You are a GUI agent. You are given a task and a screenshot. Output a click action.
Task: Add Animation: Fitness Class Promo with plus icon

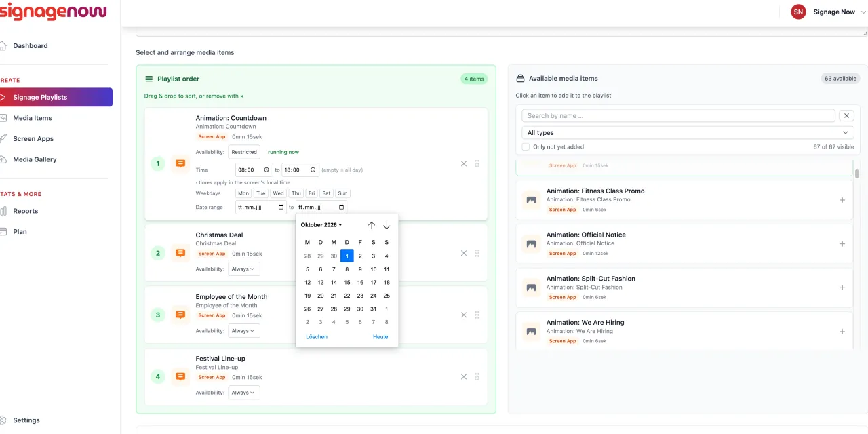tap(842, 200)
